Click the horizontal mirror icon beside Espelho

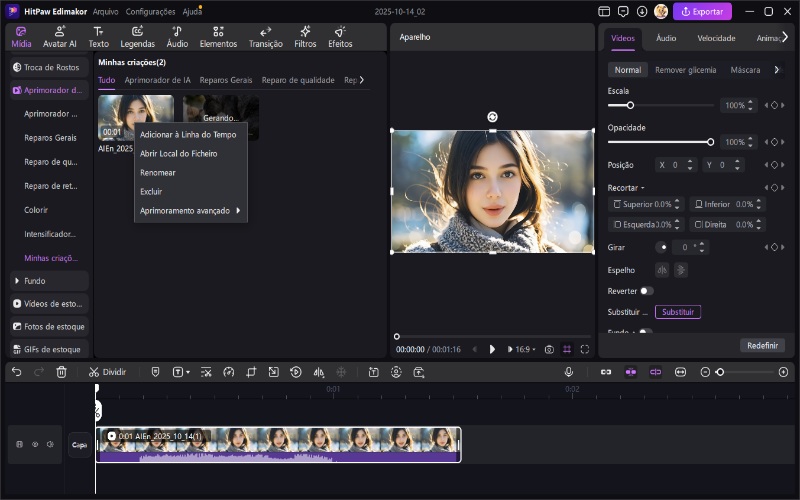(662, 270)
